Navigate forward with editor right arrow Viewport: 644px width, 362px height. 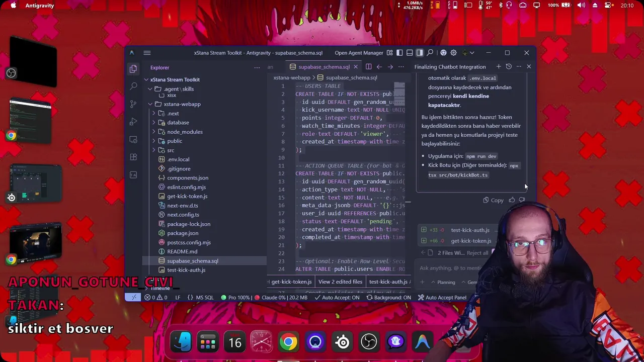390,67
